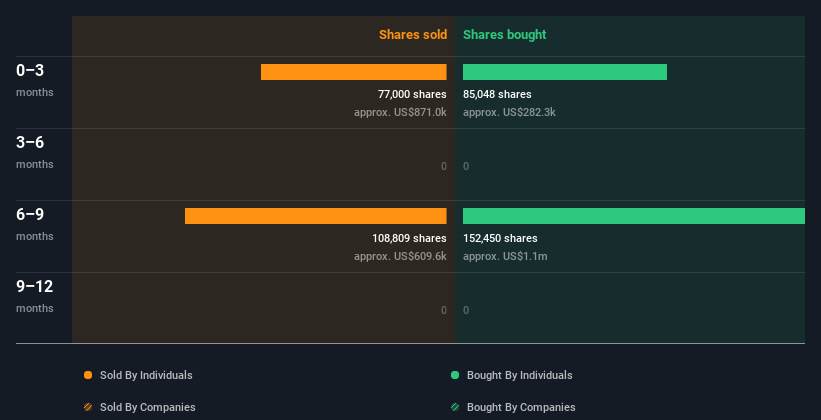Click the green 6–9 months shares bought bar
Screen dimensions: 821x420
634,216
